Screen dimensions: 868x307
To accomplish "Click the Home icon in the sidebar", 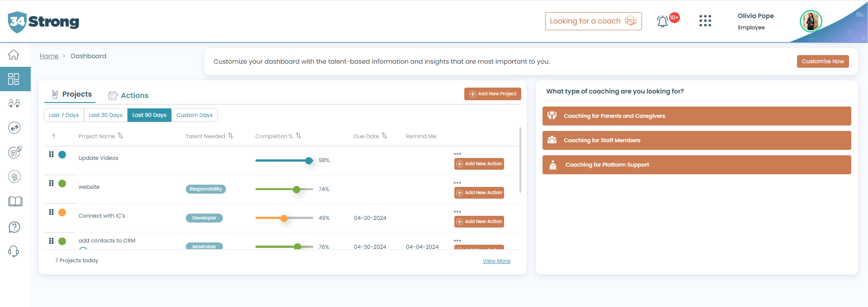I will pyautogui.click(x=14, y=55).
